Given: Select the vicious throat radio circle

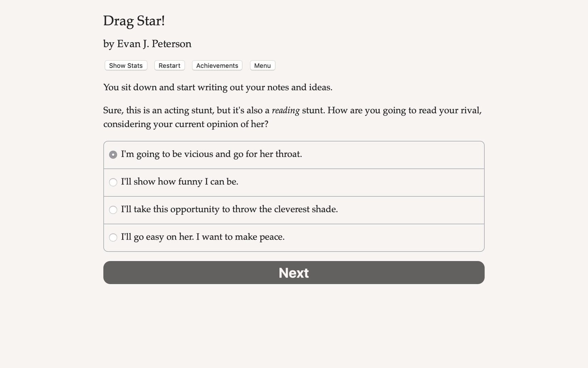Looking at the screenshot, I should pos(113,155).
